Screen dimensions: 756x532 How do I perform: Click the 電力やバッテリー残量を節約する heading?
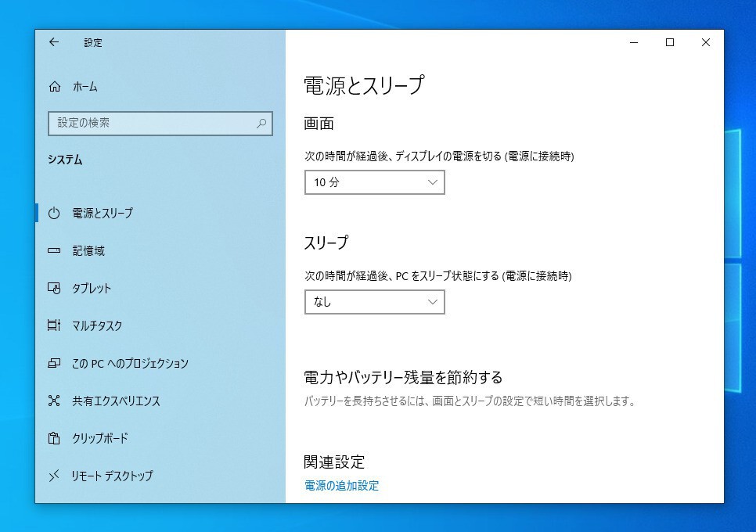[403, 377]
